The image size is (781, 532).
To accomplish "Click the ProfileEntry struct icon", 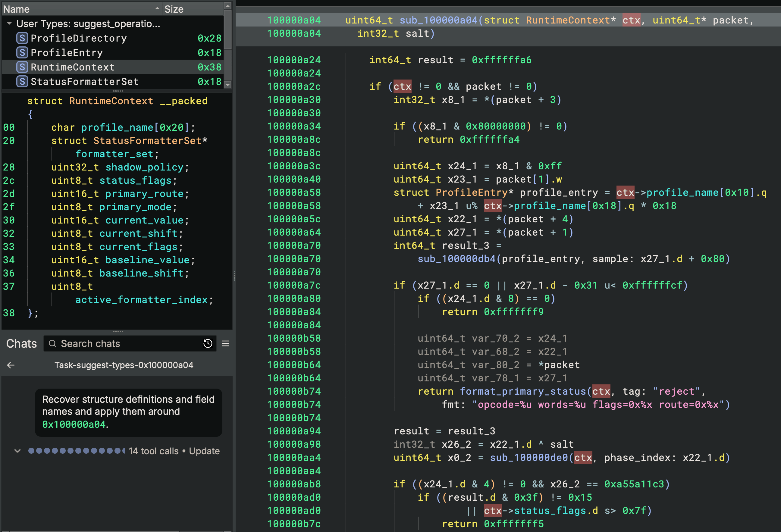I will point(22,52).
